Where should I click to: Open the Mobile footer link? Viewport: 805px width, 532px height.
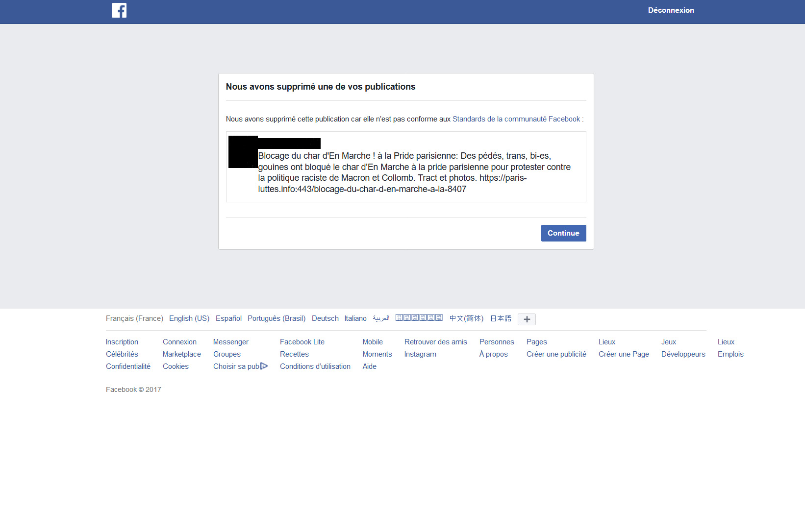(373, 342)
